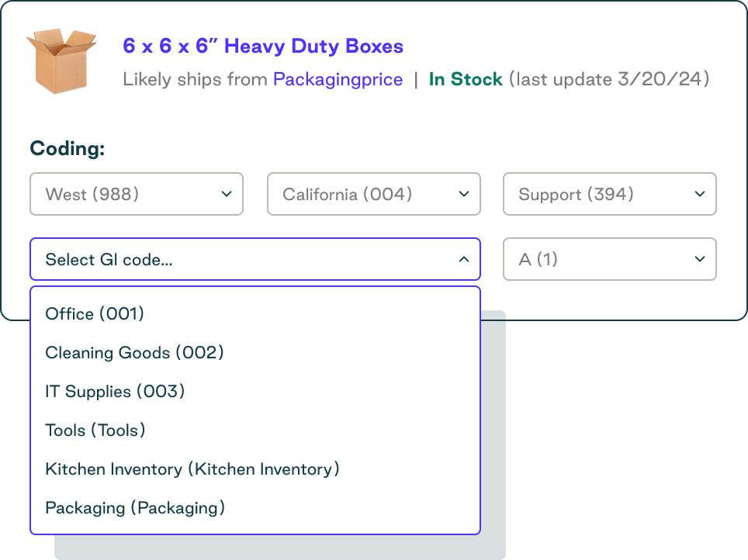Select Packaging (Packaging) Gl code
This screenshot has width=748, height=560.
click(135, 507)
